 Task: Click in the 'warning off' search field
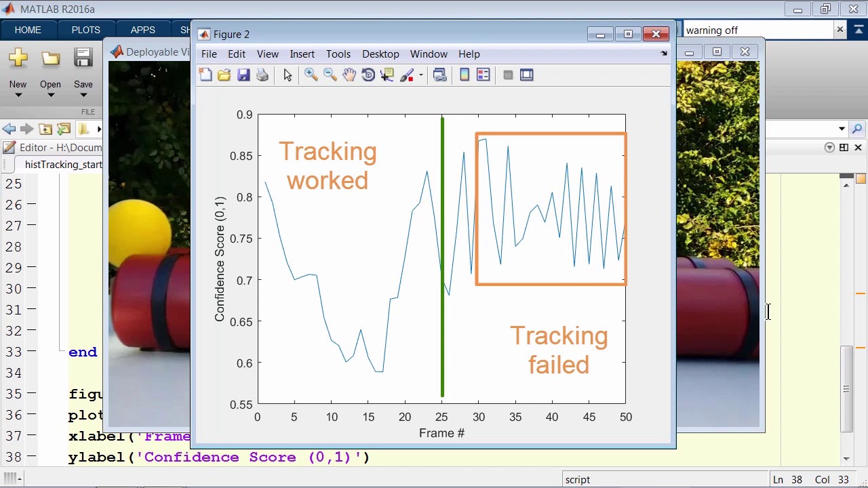757,30
